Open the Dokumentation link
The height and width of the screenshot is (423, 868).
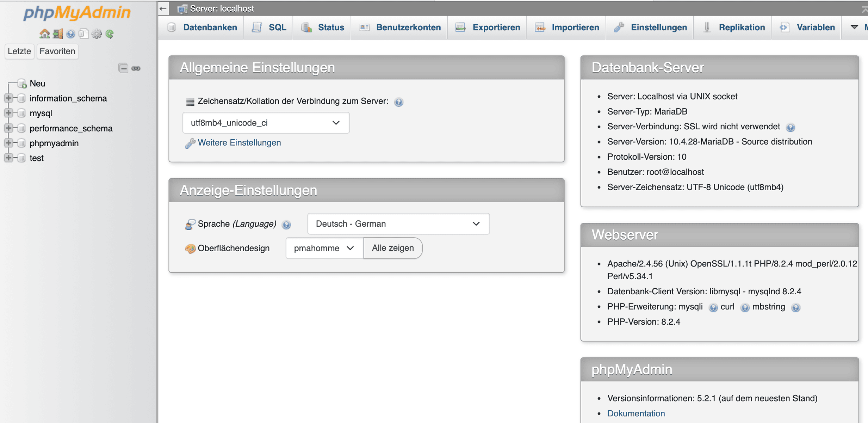[636, 413]
